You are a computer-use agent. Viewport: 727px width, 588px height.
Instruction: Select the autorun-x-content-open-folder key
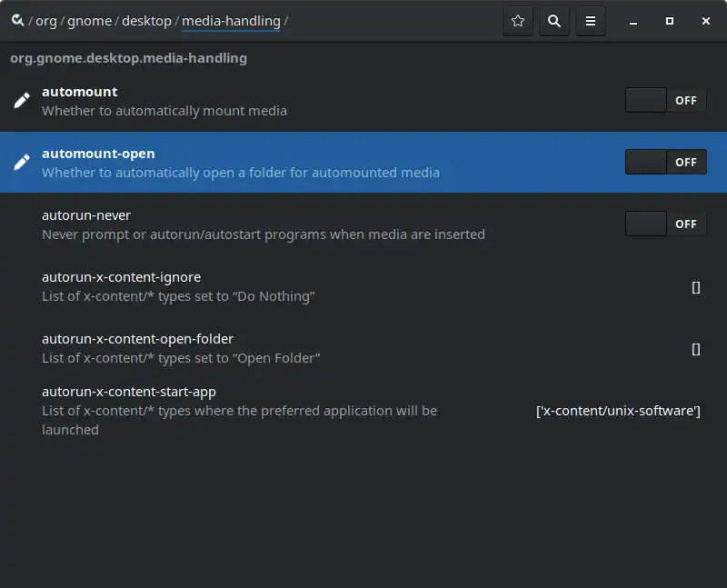click(x=363, y=348)
